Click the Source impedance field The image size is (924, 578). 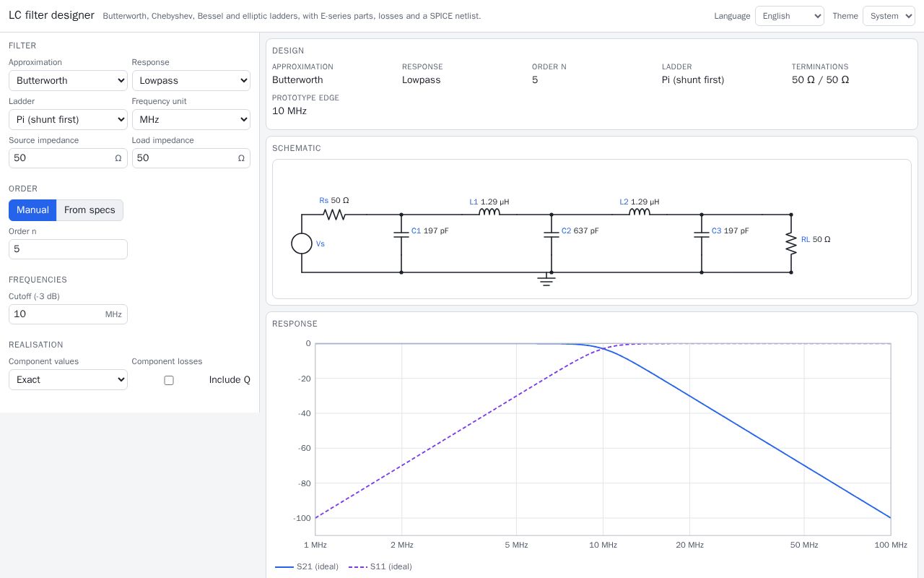point(68,158)
